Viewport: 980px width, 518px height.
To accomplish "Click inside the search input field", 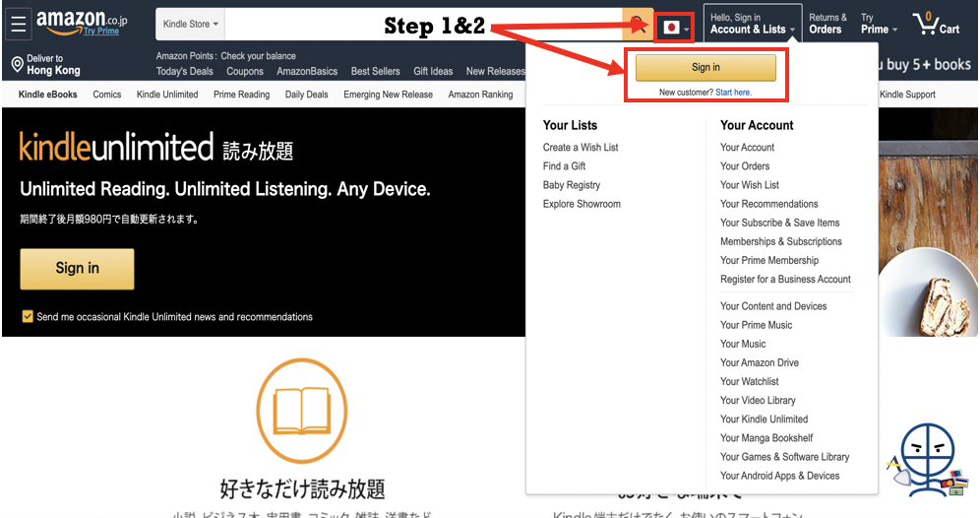I will pyautogui.click(x=423, y=25).
